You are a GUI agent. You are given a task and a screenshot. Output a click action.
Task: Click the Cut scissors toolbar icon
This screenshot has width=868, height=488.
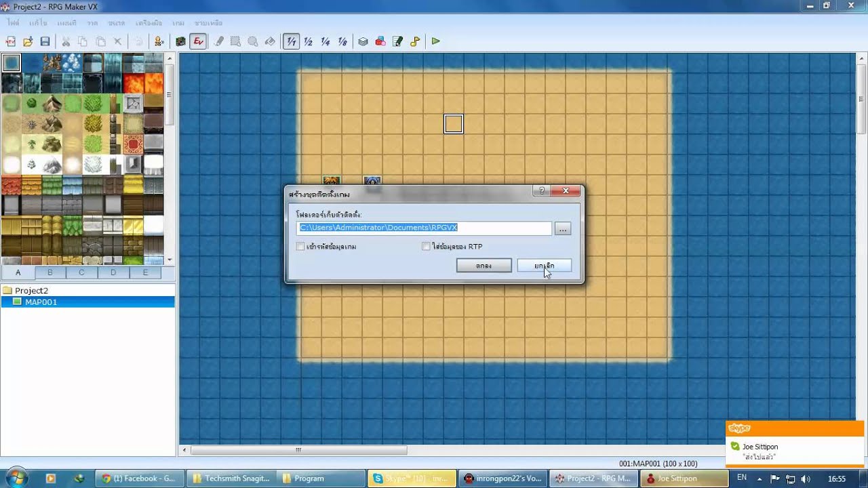click(x=66, y=41)
